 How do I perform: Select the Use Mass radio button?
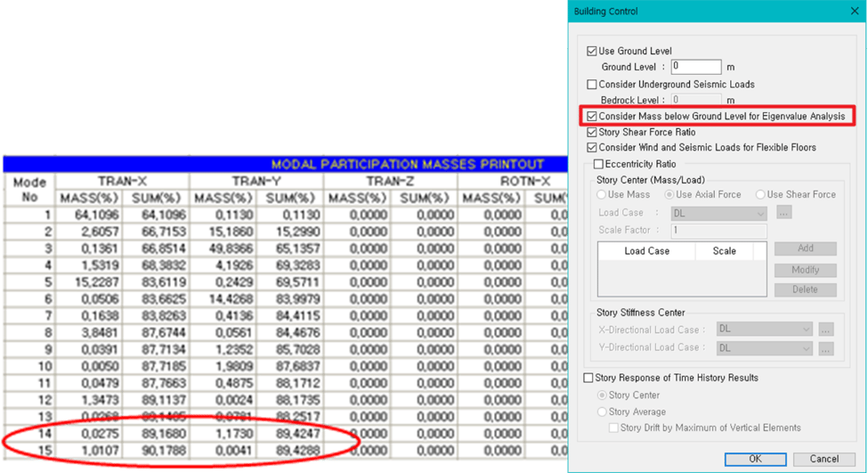click(601, 195)
